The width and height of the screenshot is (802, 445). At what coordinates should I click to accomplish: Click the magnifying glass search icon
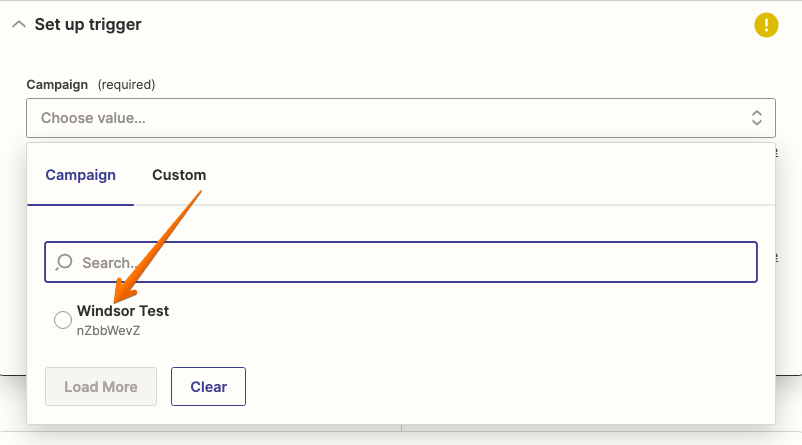[x=64, y=262]
